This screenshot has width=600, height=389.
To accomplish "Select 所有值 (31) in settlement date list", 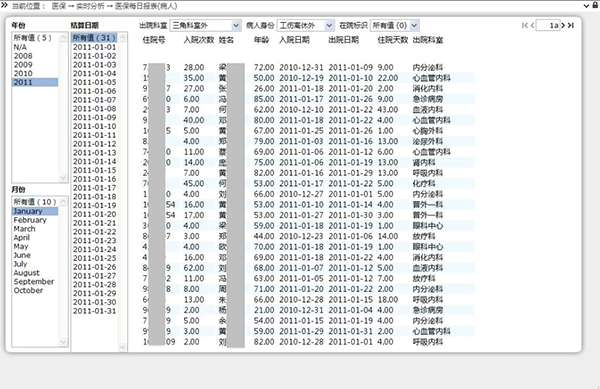I will pyautogui.click(x=94, y=38).
